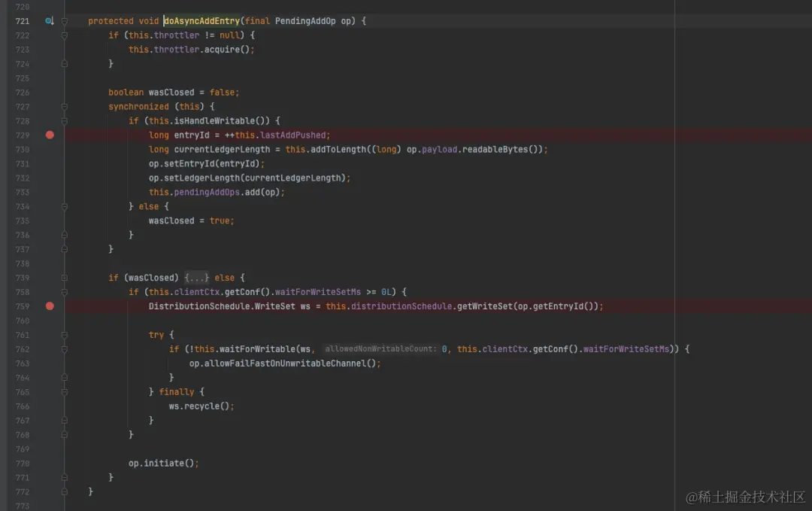Click line number 730 in the gutter
Viewport: 812px width, 511px height.
pyautogui.click(x=23, y=149)
